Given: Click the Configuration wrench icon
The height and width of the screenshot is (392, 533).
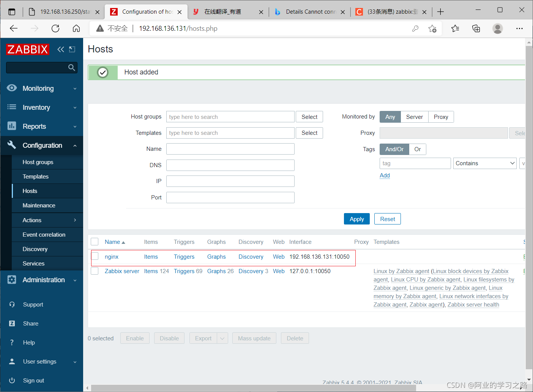Looking at the screenshot, I should [x=12, y=145].
